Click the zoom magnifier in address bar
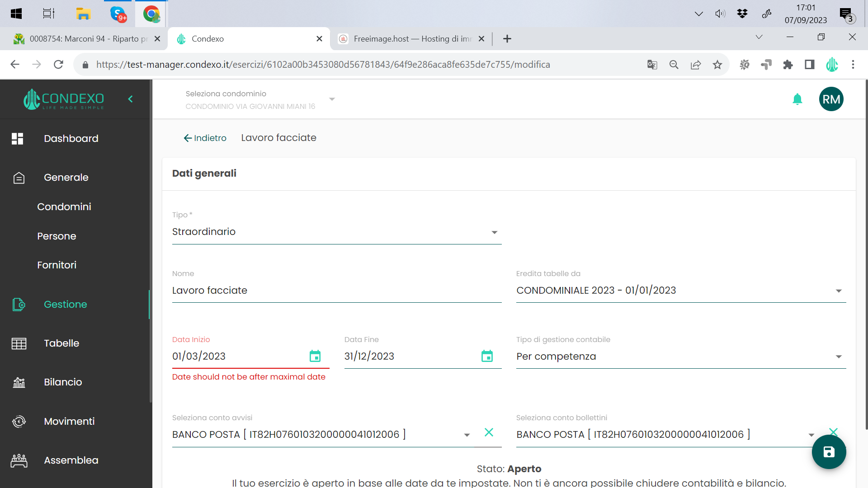The width and height of the screenshot is (868, 488). point(674,65)
